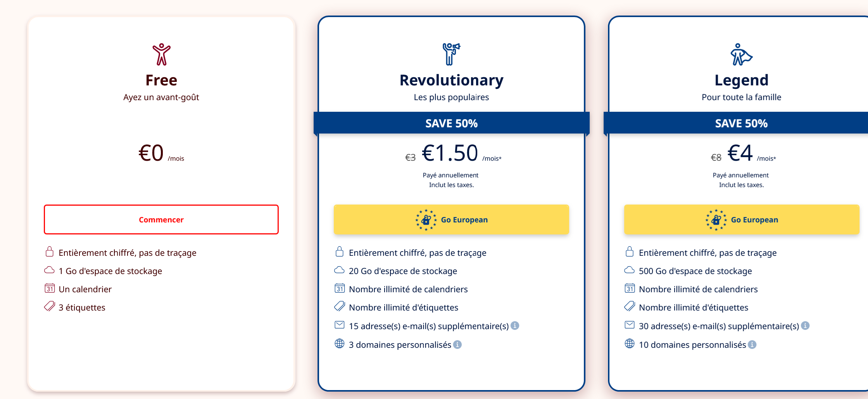The image size is (868, 399).
Task: Click the 500 Go d'espace de stockage text
Action: coord(695,271)
